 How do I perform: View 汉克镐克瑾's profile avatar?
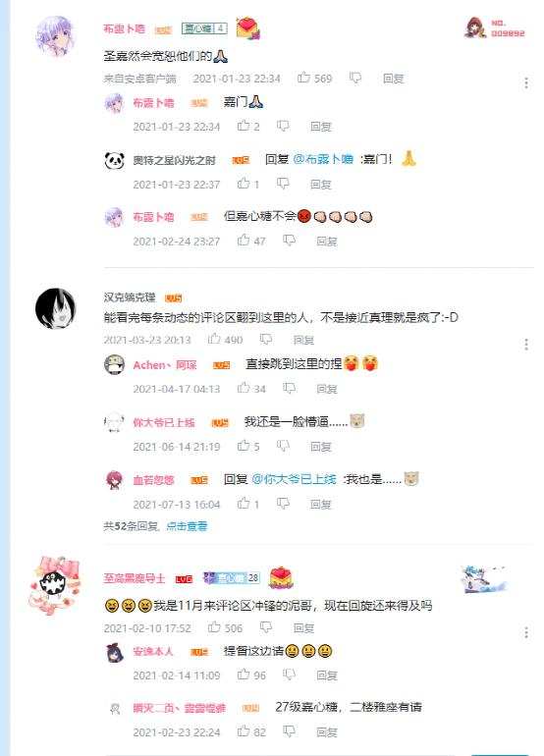point(56,308)
